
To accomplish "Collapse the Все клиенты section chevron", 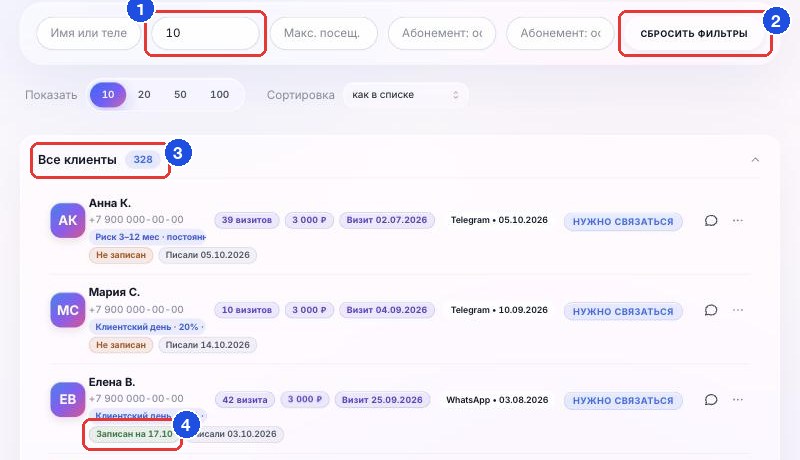I will [x=755, y=160].
